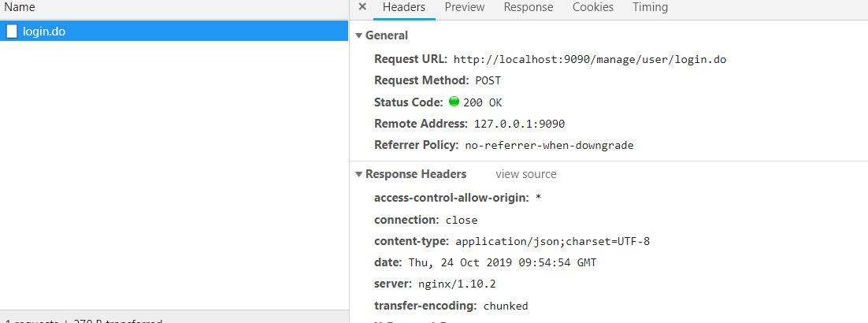Collapse the General section
This screenshot has width=868, height=323.
(359, 35)
